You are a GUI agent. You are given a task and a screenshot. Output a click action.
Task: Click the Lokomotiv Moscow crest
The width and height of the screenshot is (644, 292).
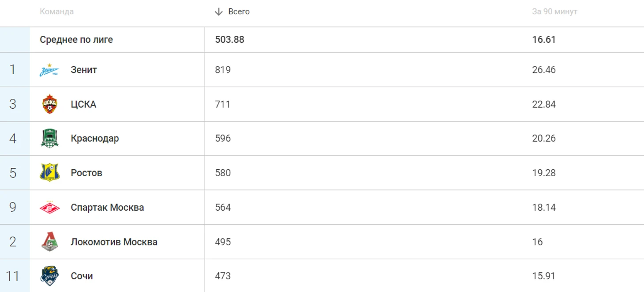(49, 242)
